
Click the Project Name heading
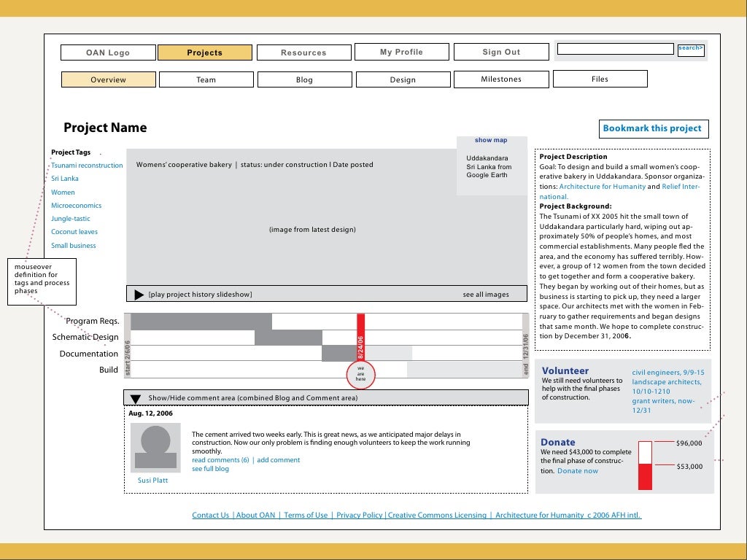tap(105, 128)
